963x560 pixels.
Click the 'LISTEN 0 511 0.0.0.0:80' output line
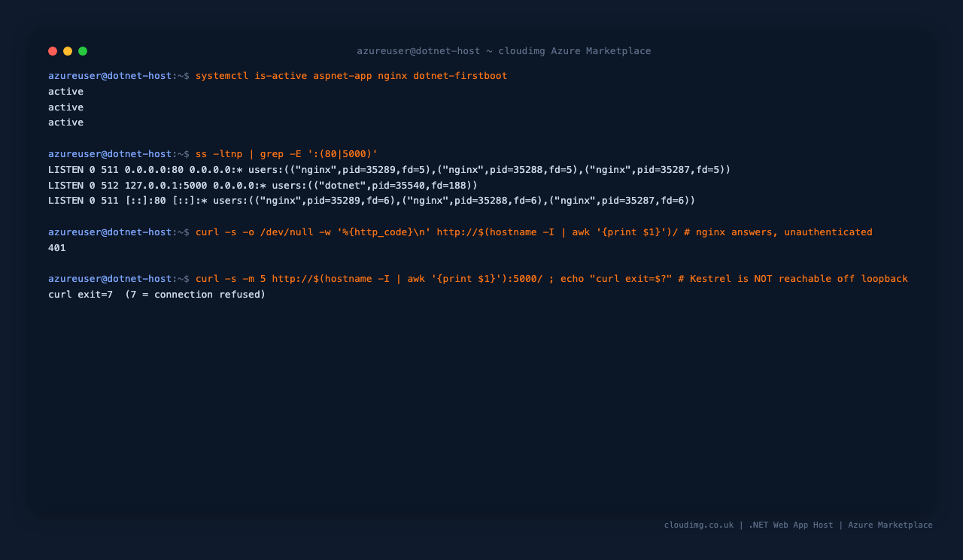coord(390,170)
